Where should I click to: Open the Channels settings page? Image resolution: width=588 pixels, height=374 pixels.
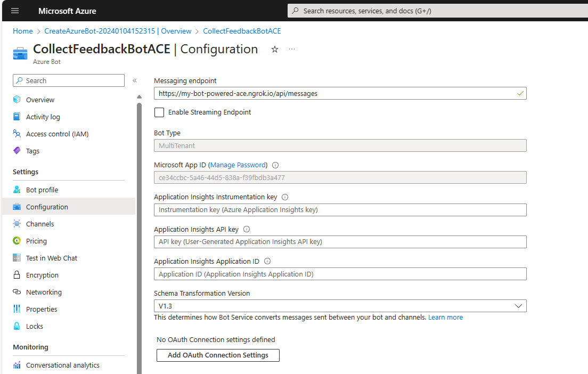coord(40,224)
